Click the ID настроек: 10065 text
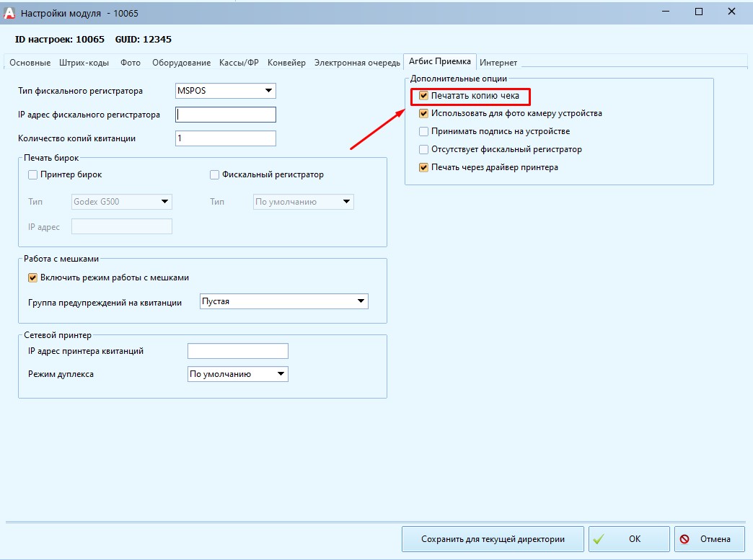This screenshot has height=560, width=753. coord(60,40)
